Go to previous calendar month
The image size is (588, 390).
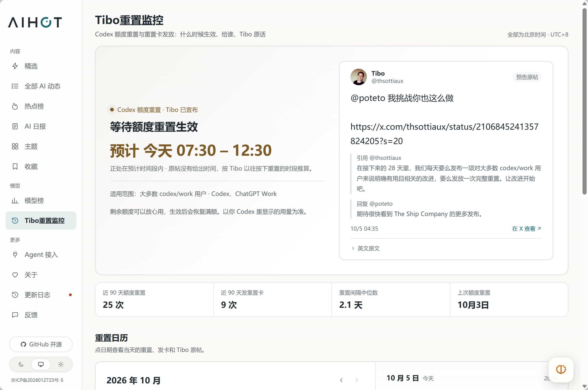pos(342,380)
